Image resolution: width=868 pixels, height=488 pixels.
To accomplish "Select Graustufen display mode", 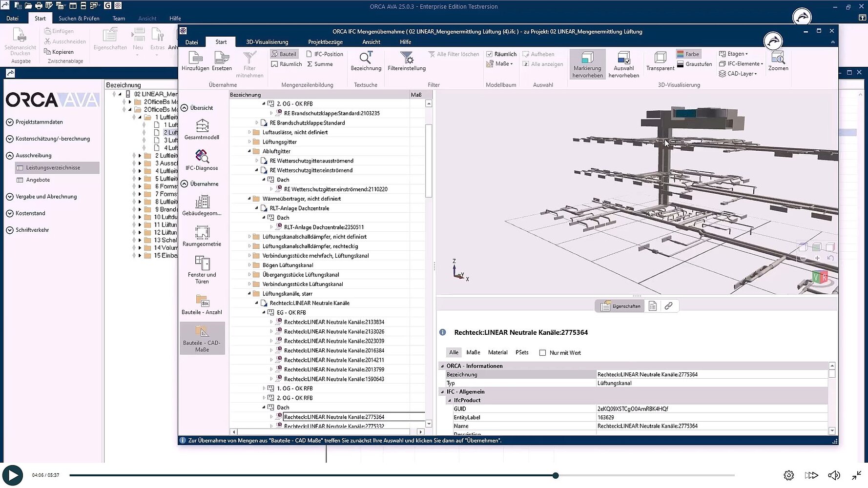I will tap(694, 64).
